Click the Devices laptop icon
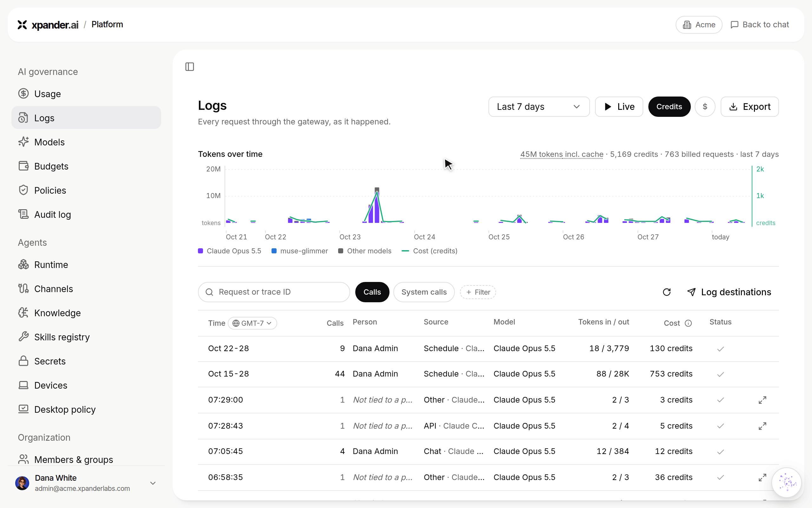Viewport: 812px width, 508px height. pyautogui.click(x=23, y=385)
